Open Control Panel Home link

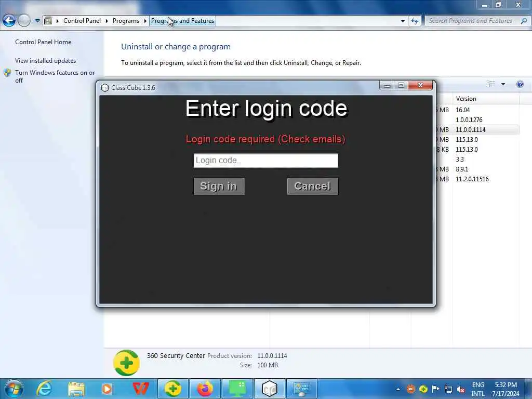[43, 42]
